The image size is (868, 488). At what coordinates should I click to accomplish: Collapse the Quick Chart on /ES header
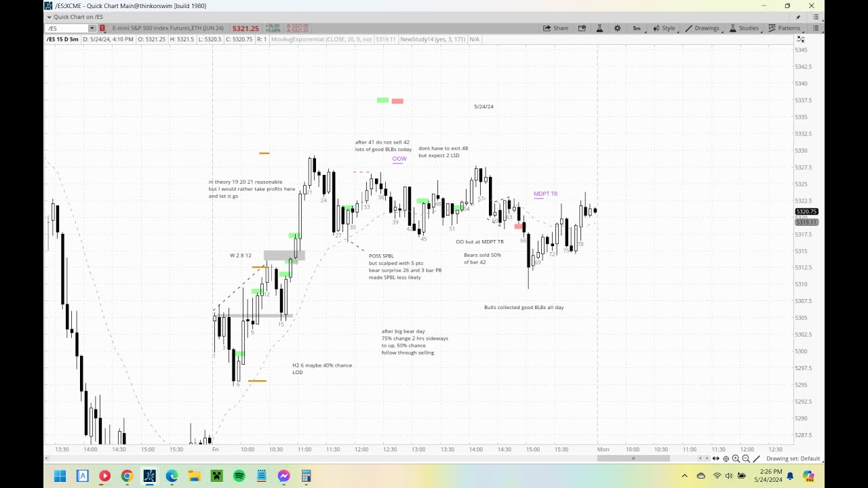(x=49, y=17)
